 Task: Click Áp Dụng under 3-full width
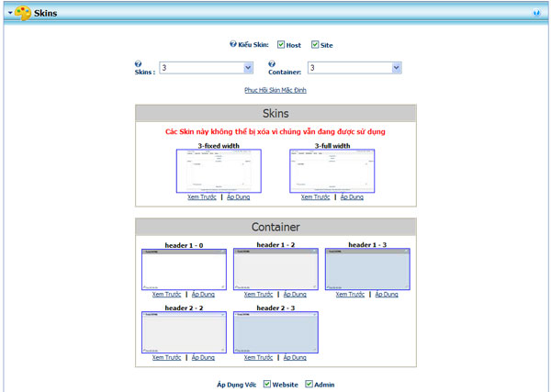click(352, 197)
